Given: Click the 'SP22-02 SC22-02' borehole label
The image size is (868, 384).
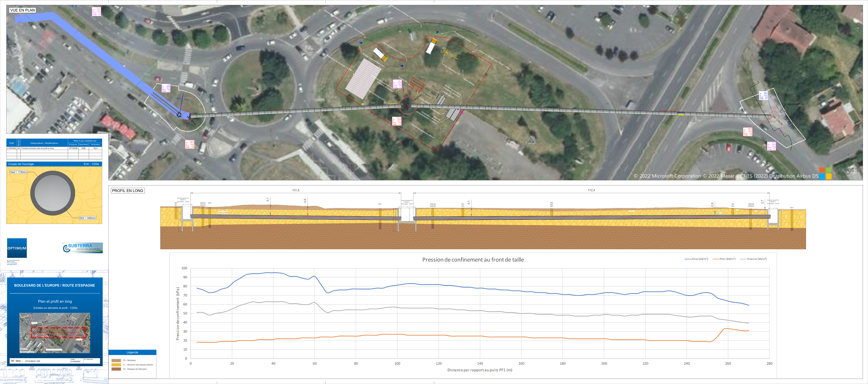Looking at the screenshot, I should tap(433, 205).
